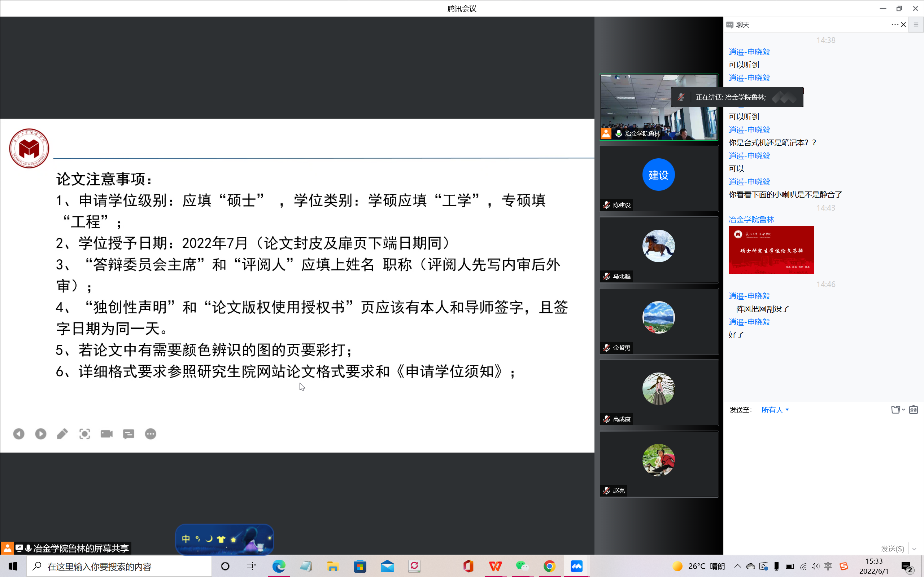Click the slide zoom focus icon

tap(84, 434)
